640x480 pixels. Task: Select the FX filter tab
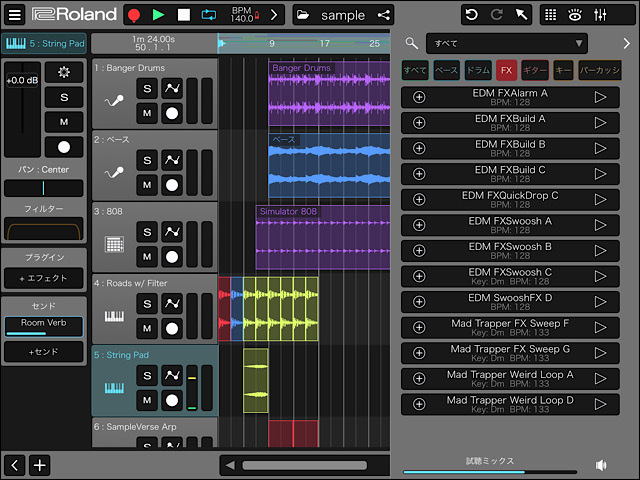tap(507, 70)
